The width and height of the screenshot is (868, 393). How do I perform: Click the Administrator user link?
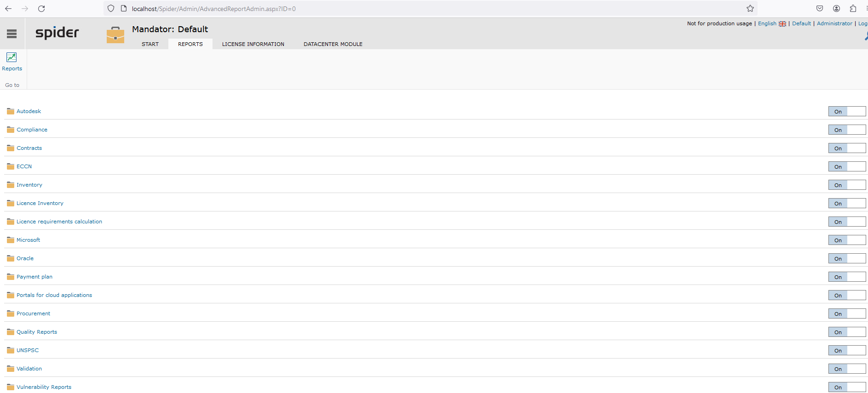(x=834, y=23)
